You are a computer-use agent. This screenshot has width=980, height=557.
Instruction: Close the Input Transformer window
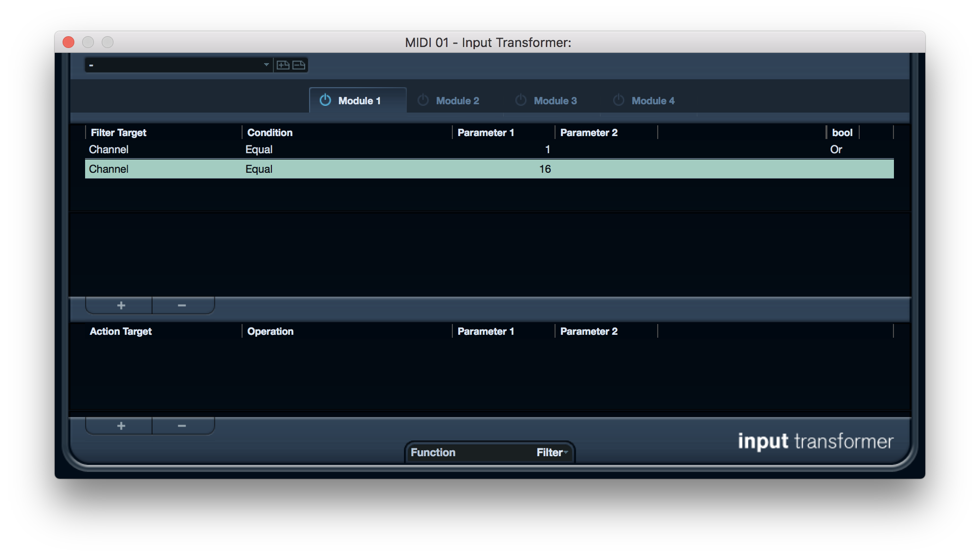[x=68, y=43]
